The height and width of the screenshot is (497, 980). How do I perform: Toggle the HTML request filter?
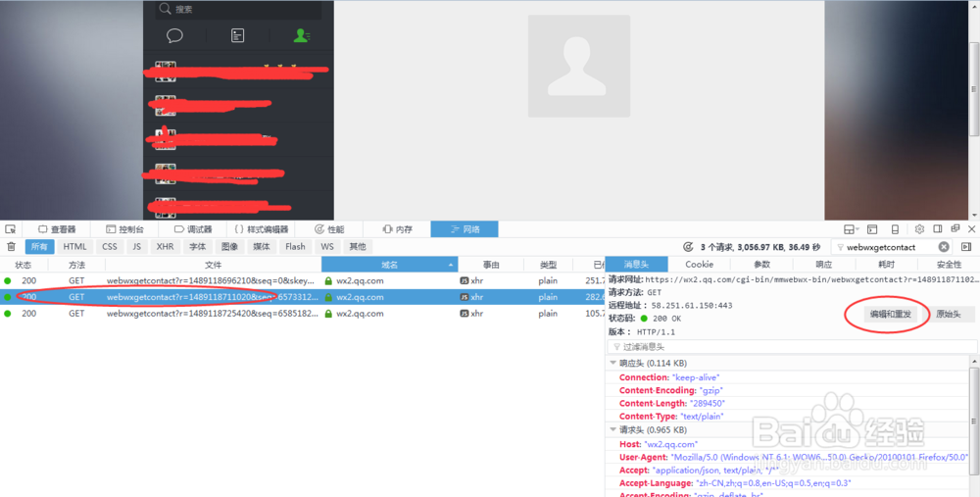(75, 246)
